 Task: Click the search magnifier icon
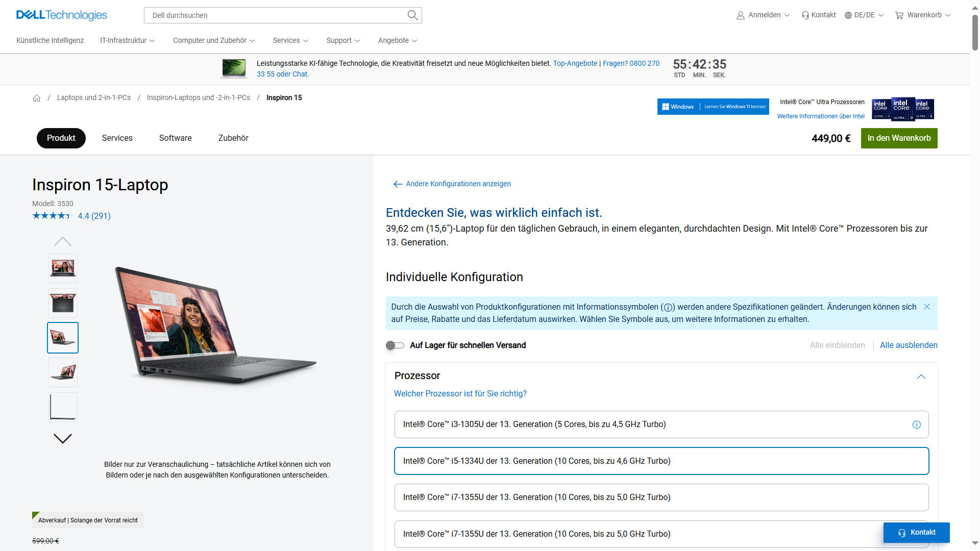click(x=412, y=15)
